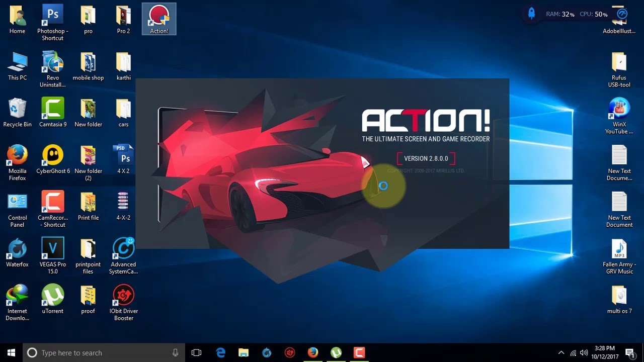Open the 'printpoint files' folder
The width and height of the screenshot is (644, 362).
coord(88,256)
